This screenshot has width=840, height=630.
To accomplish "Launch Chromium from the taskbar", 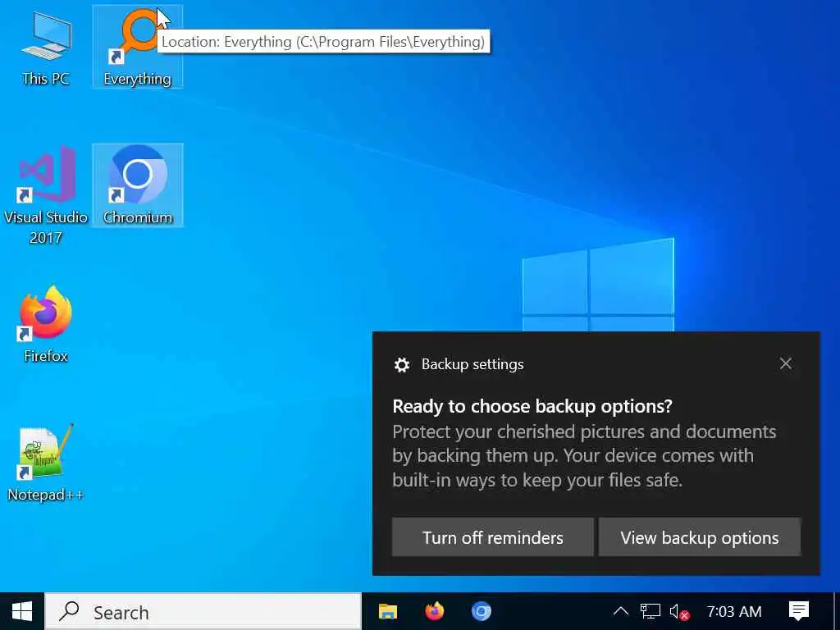I will [481, 611].
